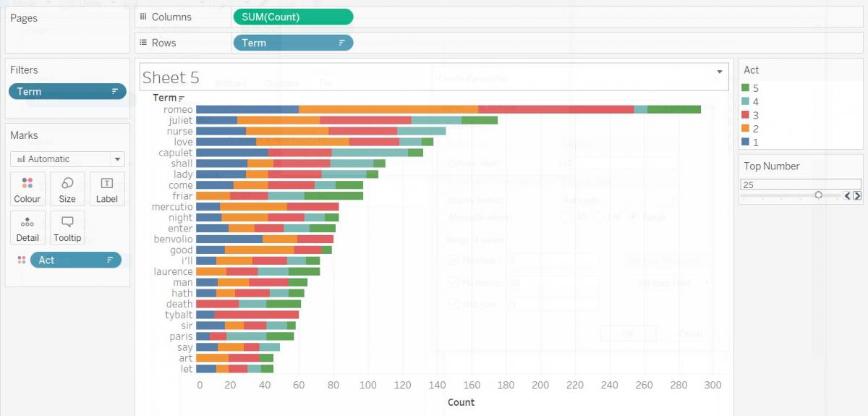Viewport: 868px width, 416px height.
Task: Select the Term pill in Filters
Action: tap(67, 91)
